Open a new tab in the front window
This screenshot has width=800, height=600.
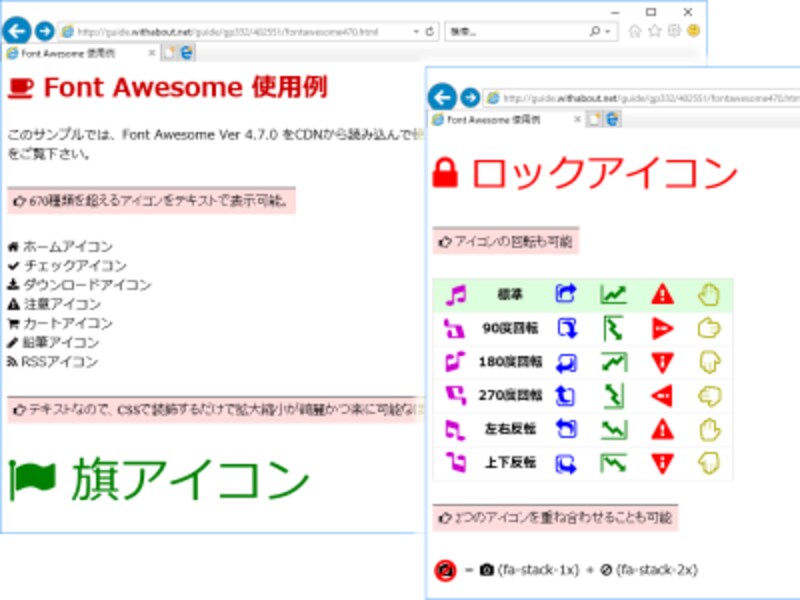pos(594,119)
